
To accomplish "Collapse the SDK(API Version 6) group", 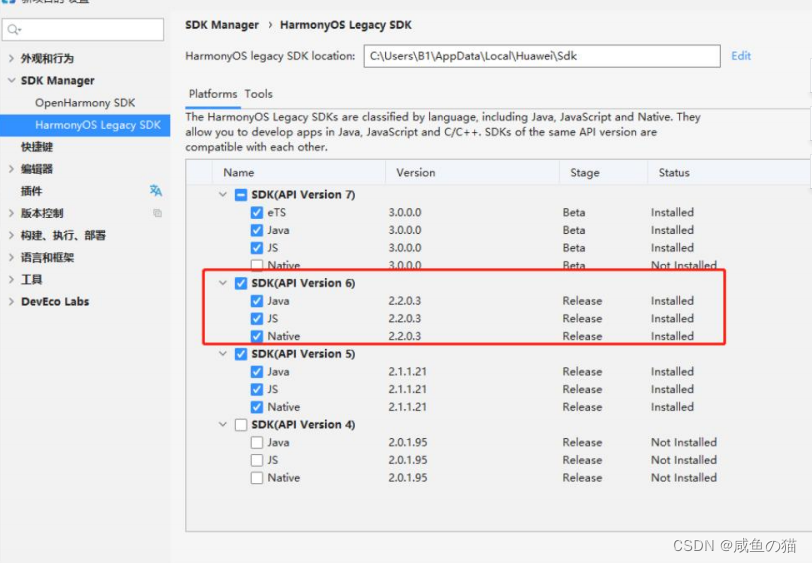I will pyautogui.click(x=223, y=283).
